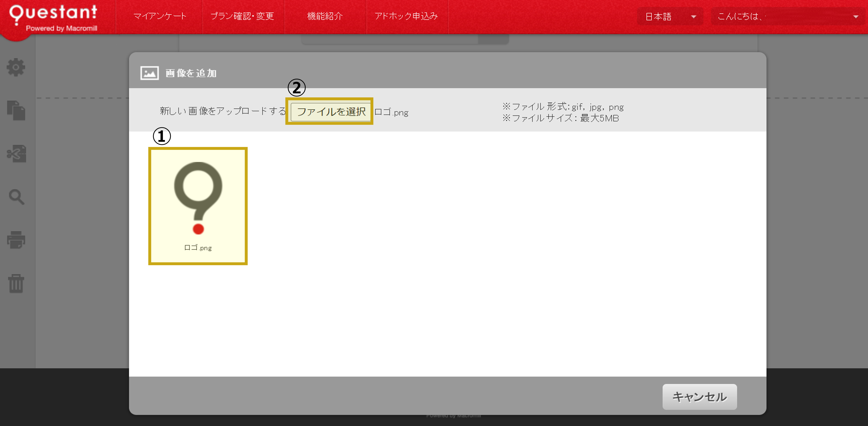Select the branching logic sidebar icon

coord(16,154)
